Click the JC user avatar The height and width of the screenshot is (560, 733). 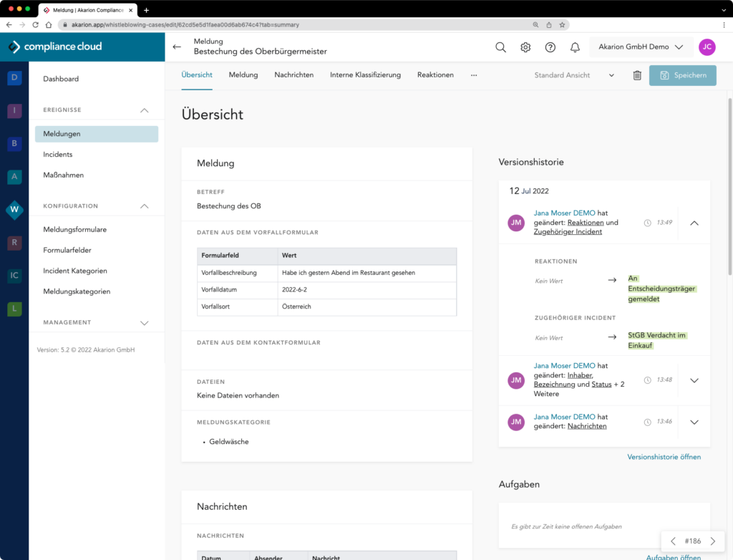point(707,47)
